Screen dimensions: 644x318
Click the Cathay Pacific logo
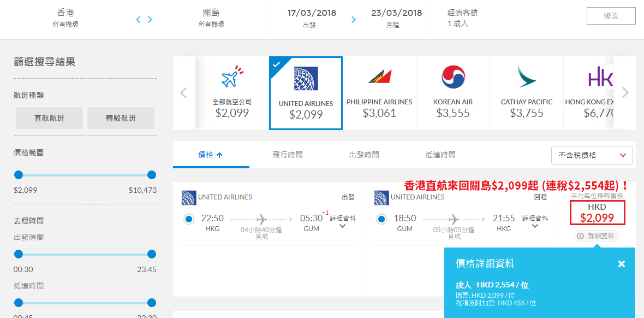[527, 77]
